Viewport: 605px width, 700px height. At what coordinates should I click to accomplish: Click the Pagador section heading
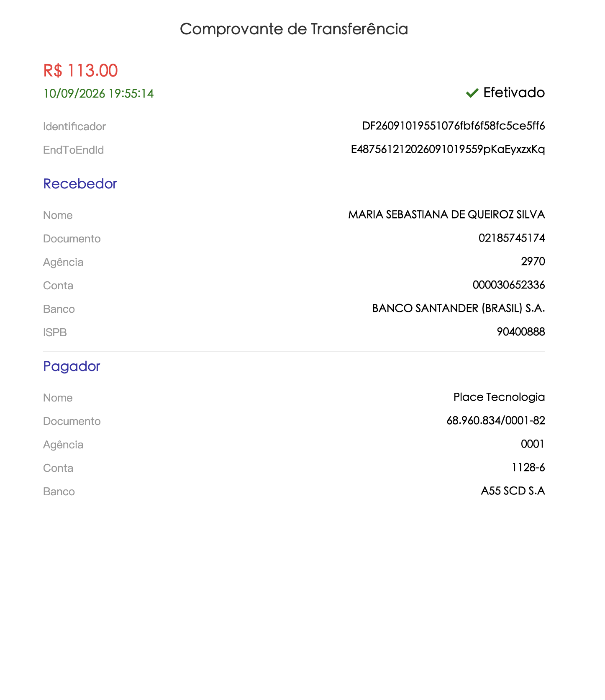[72, 366]
